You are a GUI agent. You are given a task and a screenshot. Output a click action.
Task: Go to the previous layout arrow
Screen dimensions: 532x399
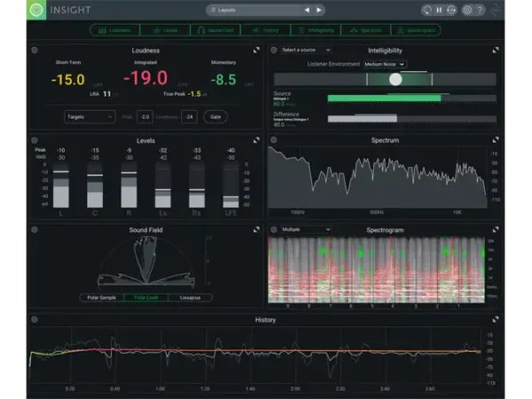point(307,10)
